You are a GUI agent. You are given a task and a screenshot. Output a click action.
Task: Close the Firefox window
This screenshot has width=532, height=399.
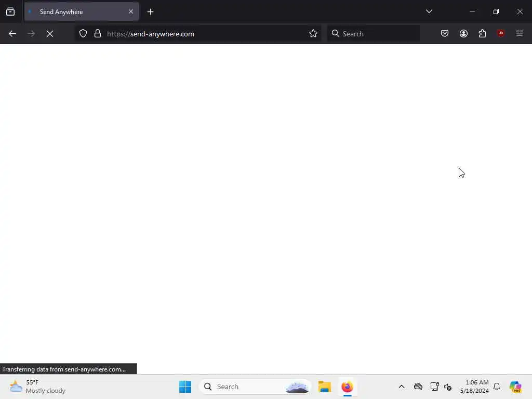coord(520,11)
